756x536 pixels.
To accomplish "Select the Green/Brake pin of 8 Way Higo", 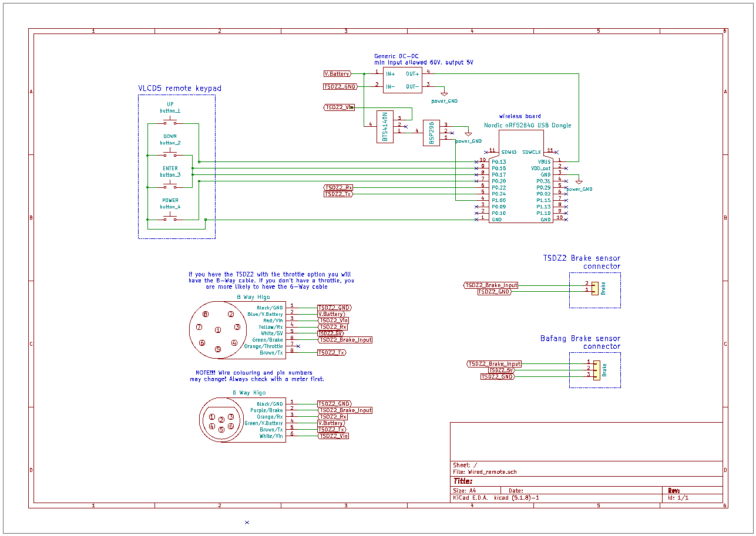I will (267, 340).
